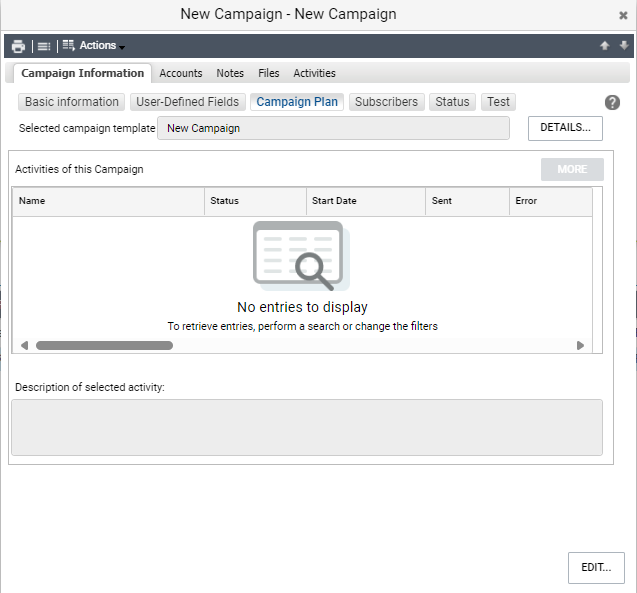Viewport: 637px width, 593px height.
Task: Click the DETAILS... button
Action: tap(565, 128)
